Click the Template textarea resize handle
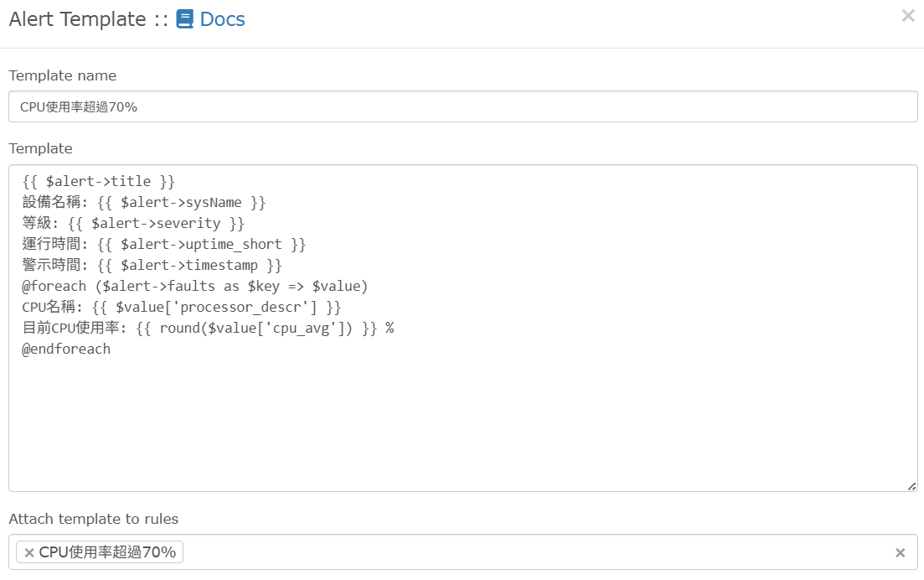Image resolution: width=924 pixels, height=580 pixels. pos(911,486)
